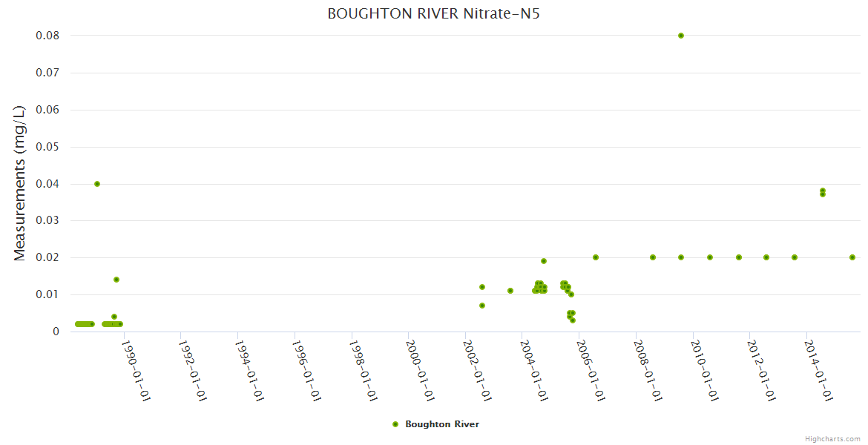Screen dimensions: 868x445
Task: Click the 0.08 y-axis tick label
Action: [47, 36]
